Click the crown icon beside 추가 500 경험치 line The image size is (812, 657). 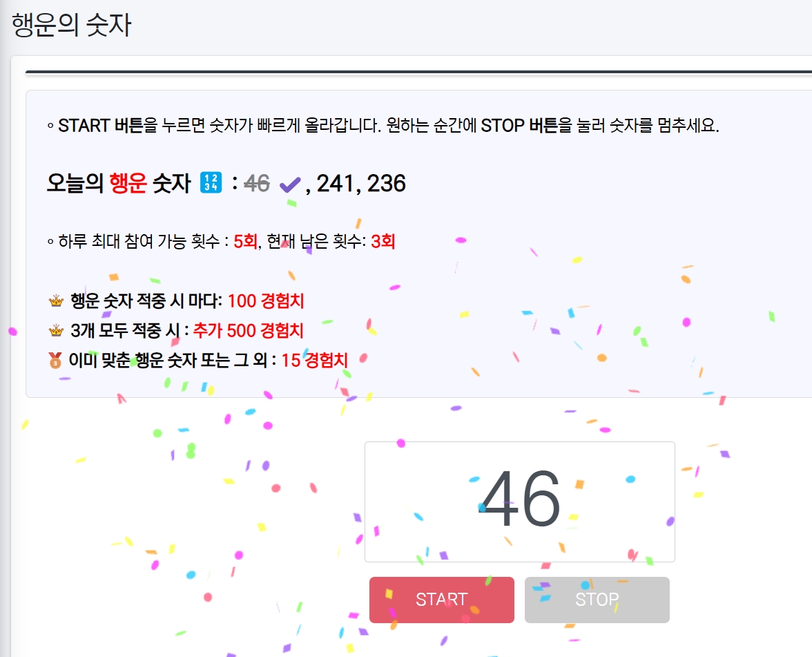pos(56,330)
